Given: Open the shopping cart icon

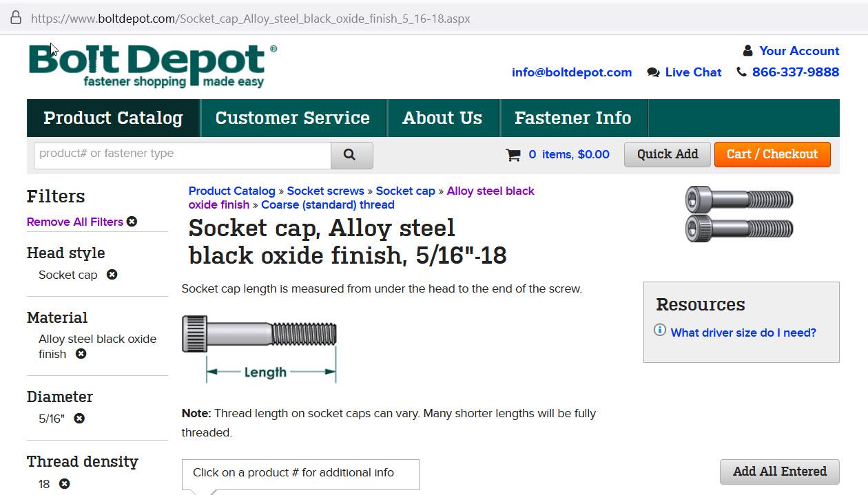Looking at the screenshot, I should coord(513,154).
